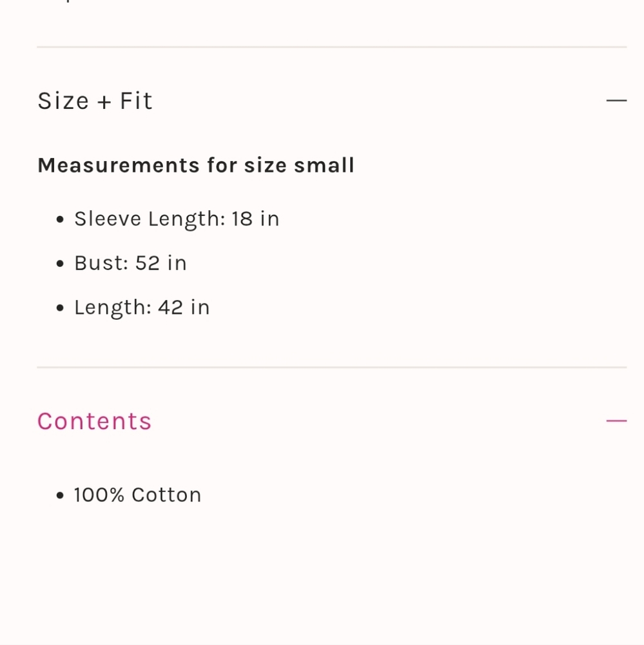Viewport: 644px width, 645px height.
Task: Click the bullet before Length: 42 in
Action: tap(60, 308)
